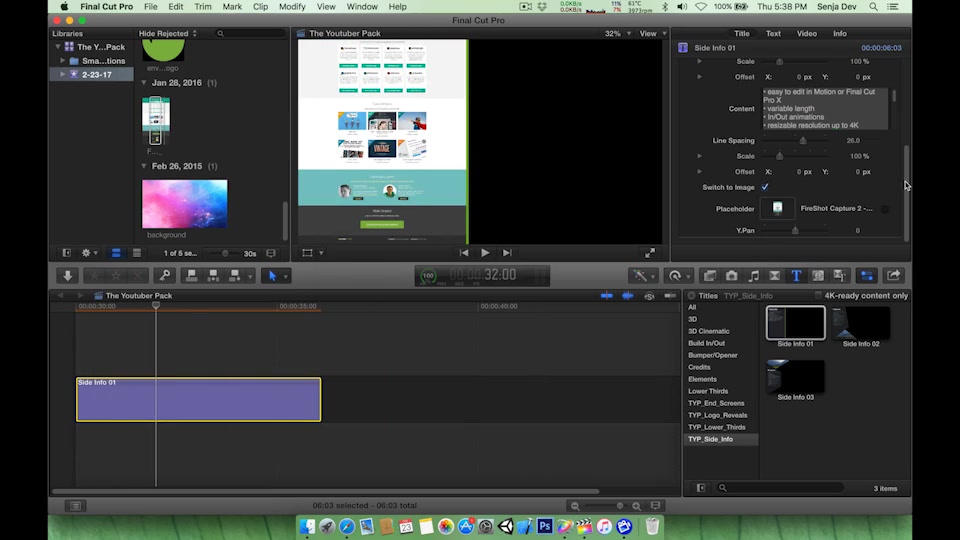960x540 pixels.
Task: Toggle viewer full screen playback
Action: pos(650,253)
